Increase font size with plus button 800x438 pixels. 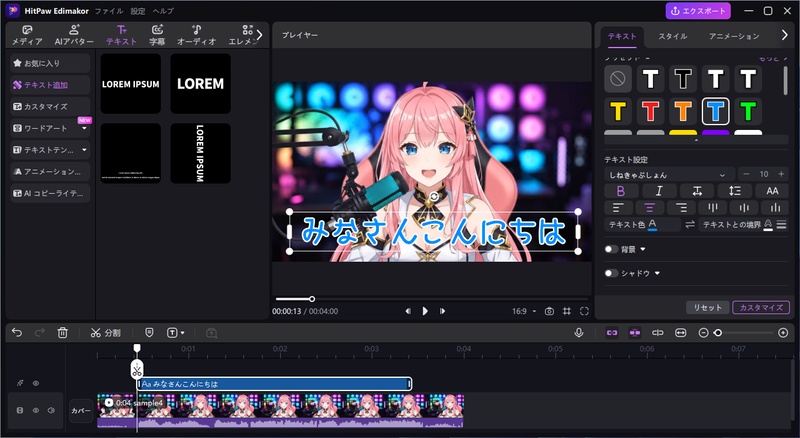click(x=781, y=175)
